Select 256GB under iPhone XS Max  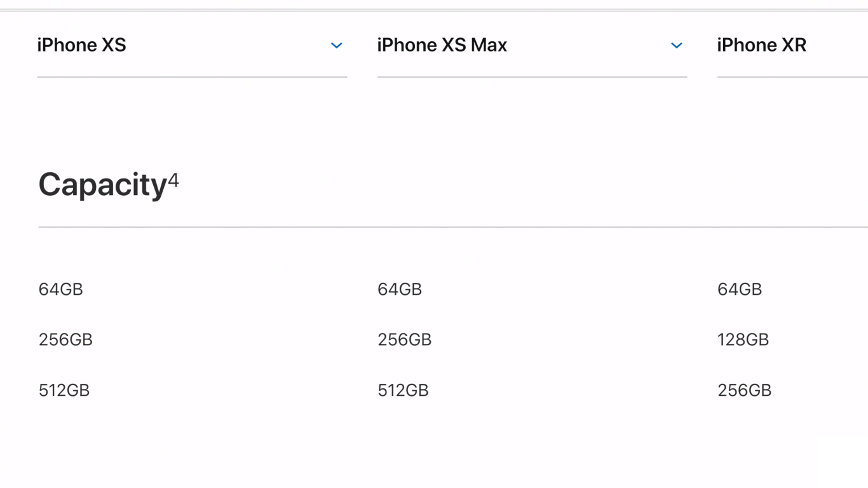click(405, 340)
